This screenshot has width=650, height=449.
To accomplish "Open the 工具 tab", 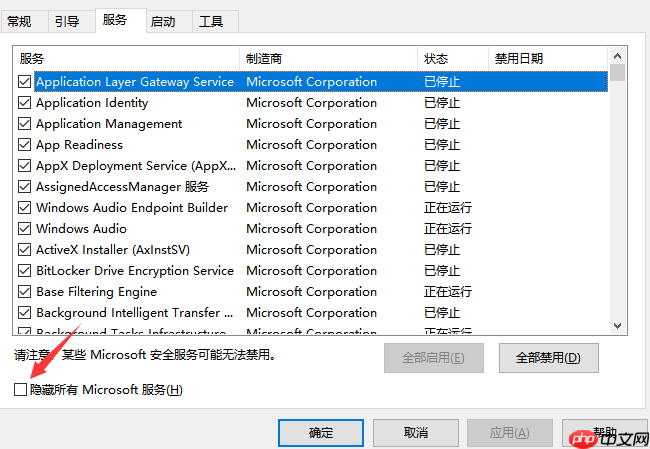I will coord(215,22).
